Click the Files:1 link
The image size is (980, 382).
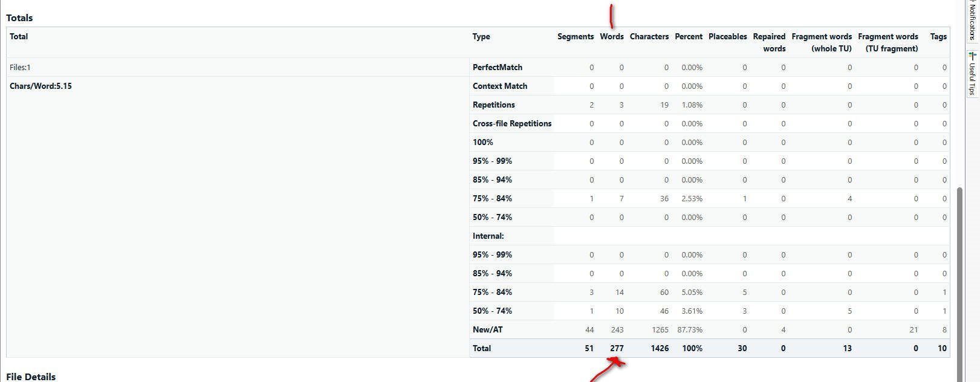(19, 67)
